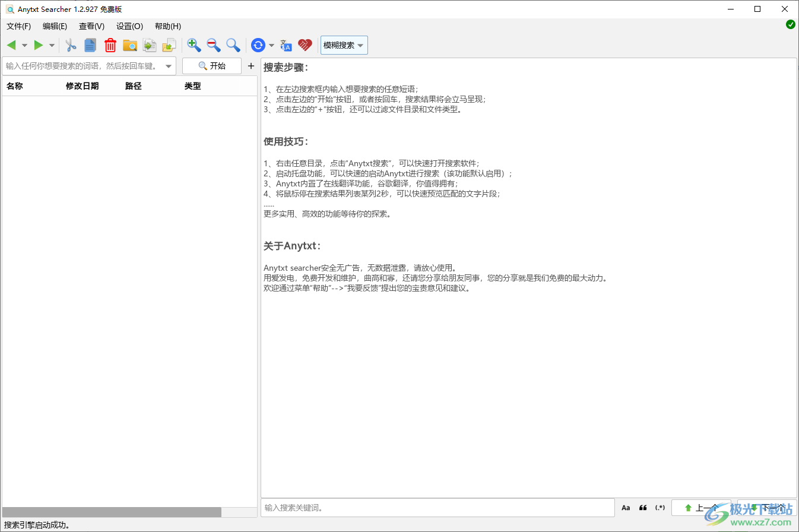
Task: Copy file to folder icon with green arrow
Action: [x=150, y=45]
